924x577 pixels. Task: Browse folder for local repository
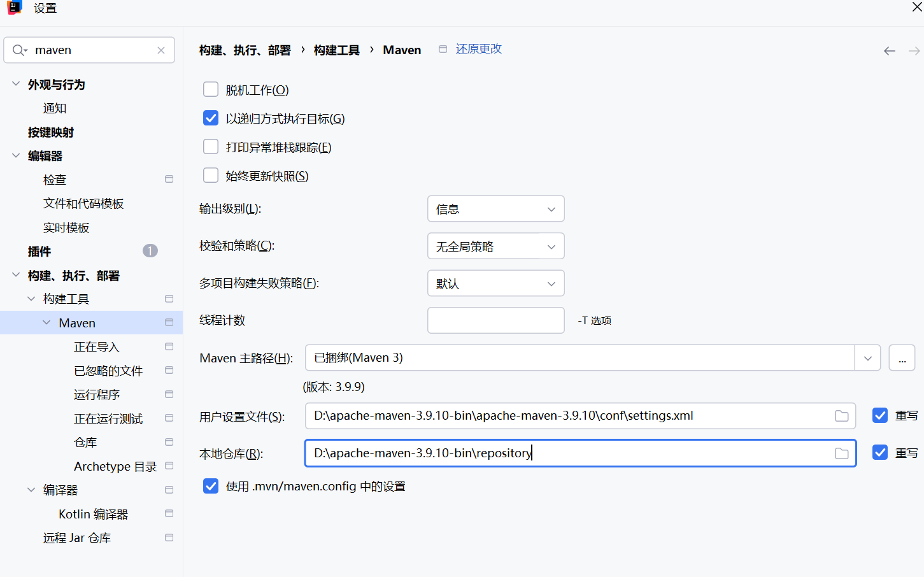click(842, 453)
